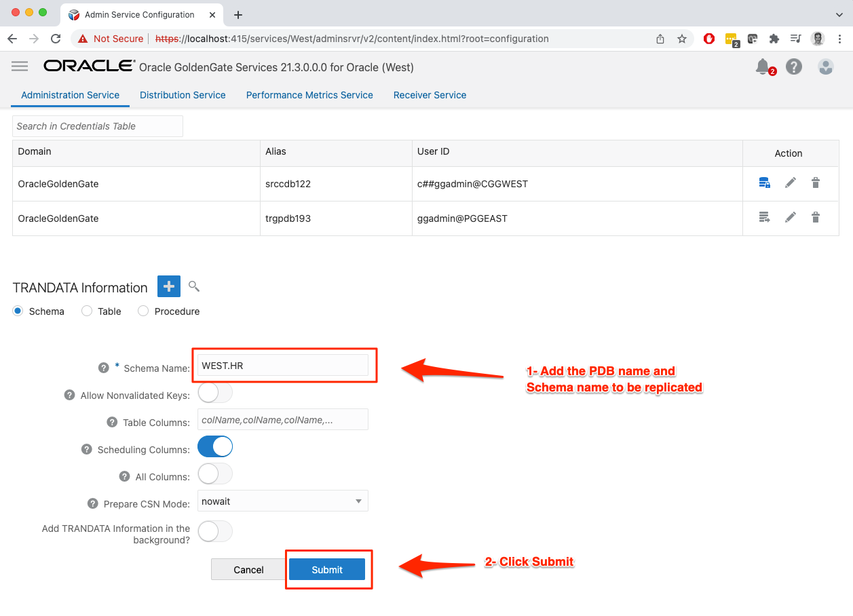Enable Allow Nonvalidated Keys toggle
853x616 pixels.
click(214, 393)
